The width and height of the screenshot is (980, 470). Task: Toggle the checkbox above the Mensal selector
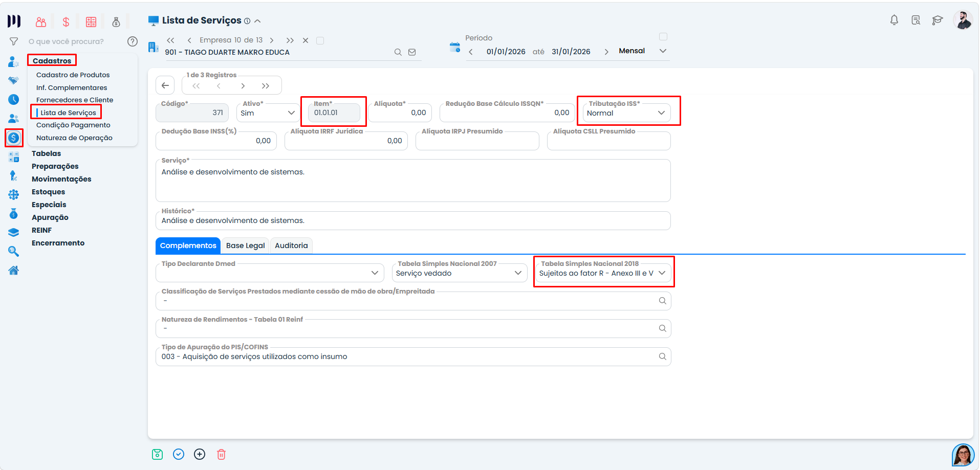coord(663,37)
